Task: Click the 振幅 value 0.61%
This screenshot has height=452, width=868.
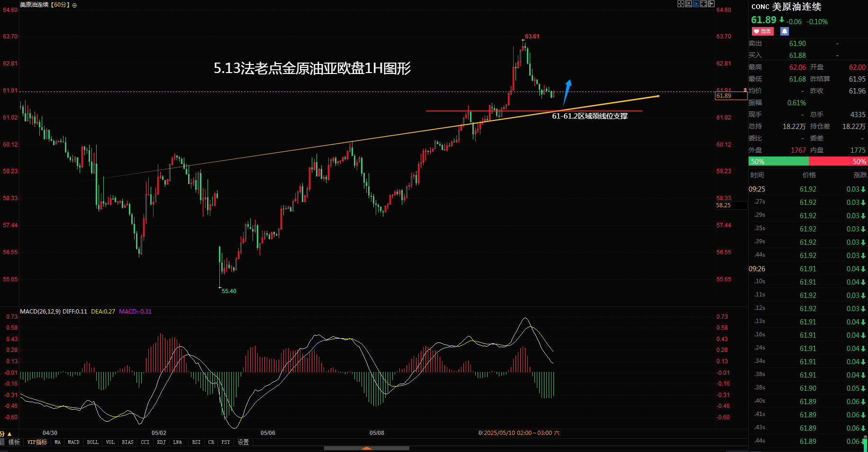Action: click(x=796, y=103)
